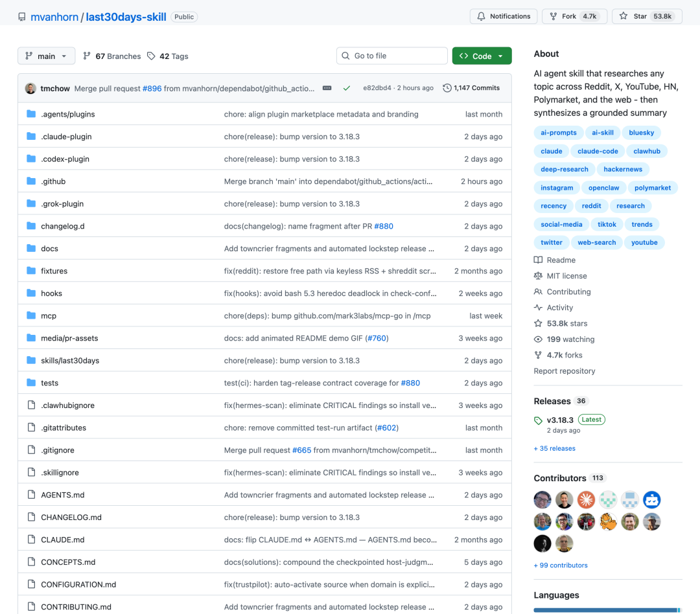Screen dimensions: 700x614
Task: Open the #880 link in changelog.d row
Action: (384, 226)
